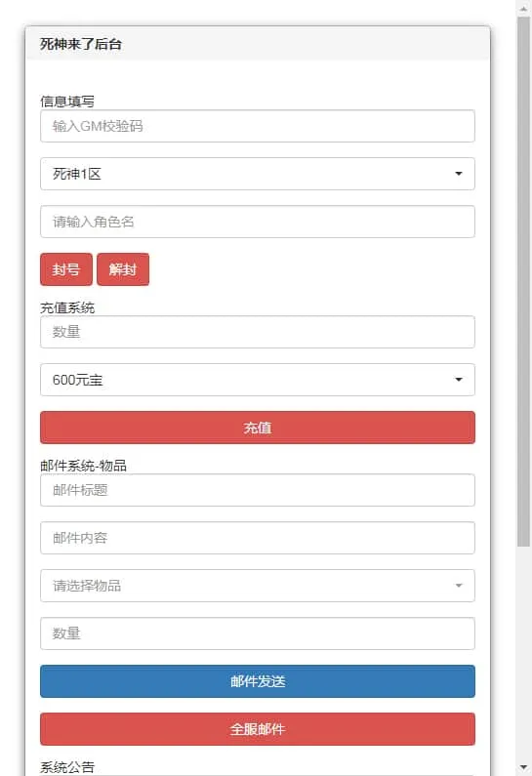Open the 请选择物品 item selector
532x776 pixels.
[258, 586]
